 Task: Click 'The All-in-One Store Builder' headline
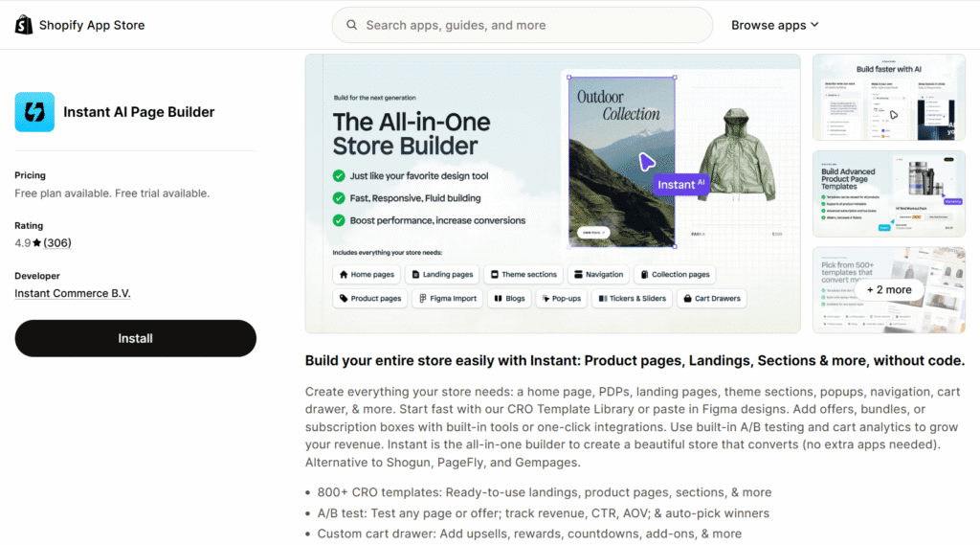pos(412,134)
